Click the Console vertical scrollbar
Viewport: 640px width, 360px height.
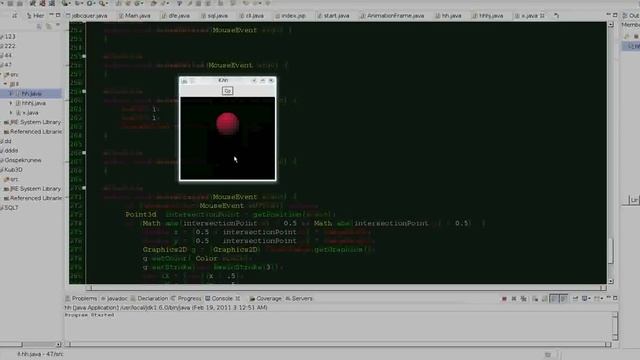coord(615,326)
